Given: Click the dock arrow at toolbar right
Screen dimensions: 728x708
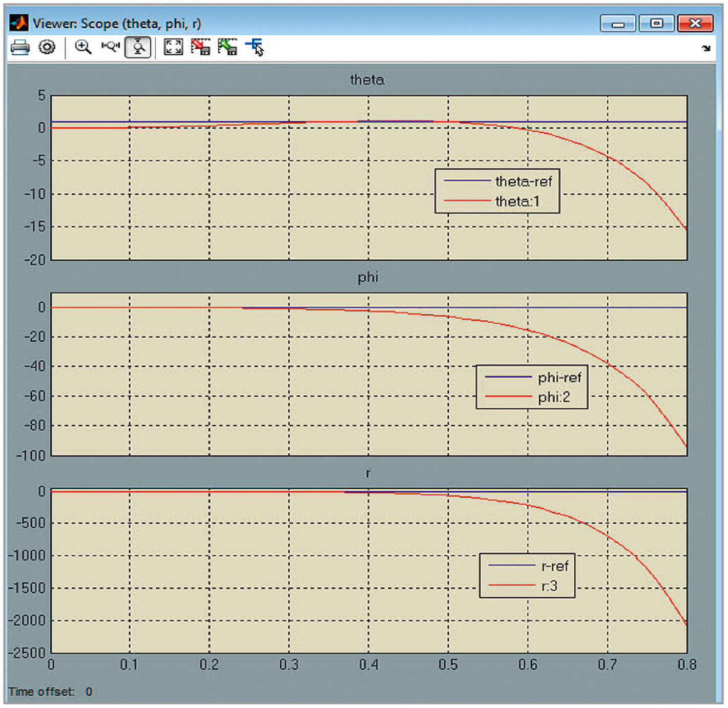Looking at the screenshot, I should tap(706, 48).
